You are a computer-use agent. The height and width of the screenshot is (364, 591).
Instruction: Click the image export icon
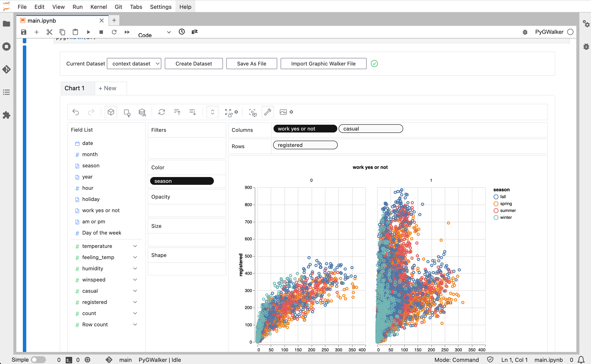point(283,112)
